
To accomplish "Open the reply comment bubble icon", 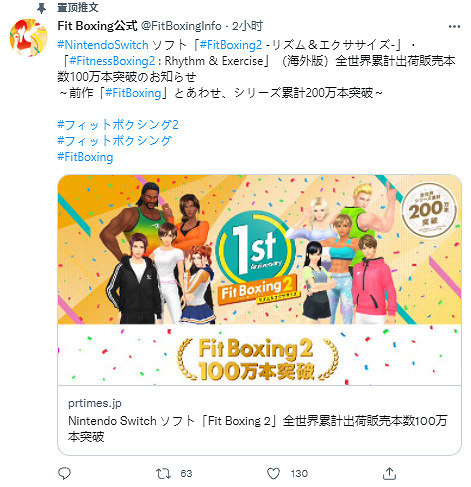I will click(x=64, y=473).
